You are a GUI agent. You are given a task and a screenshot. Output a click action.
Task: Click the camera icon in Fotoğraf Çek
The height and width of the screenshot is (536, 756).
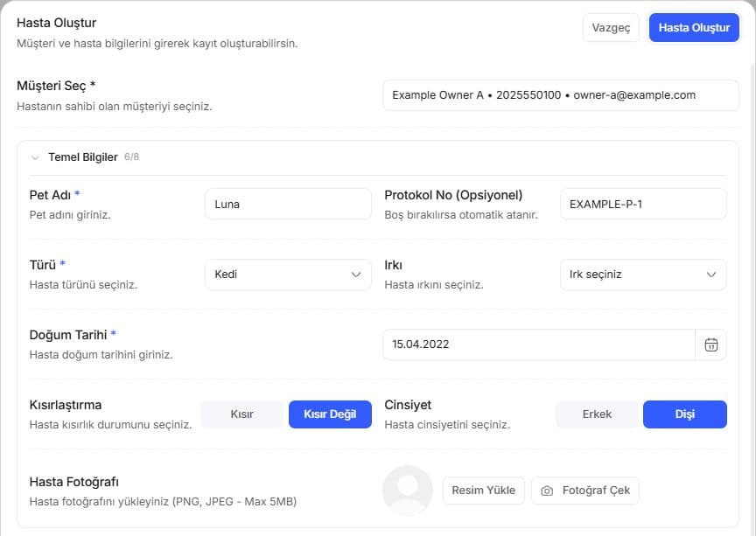pyautogui.click(x=547, y=491)
